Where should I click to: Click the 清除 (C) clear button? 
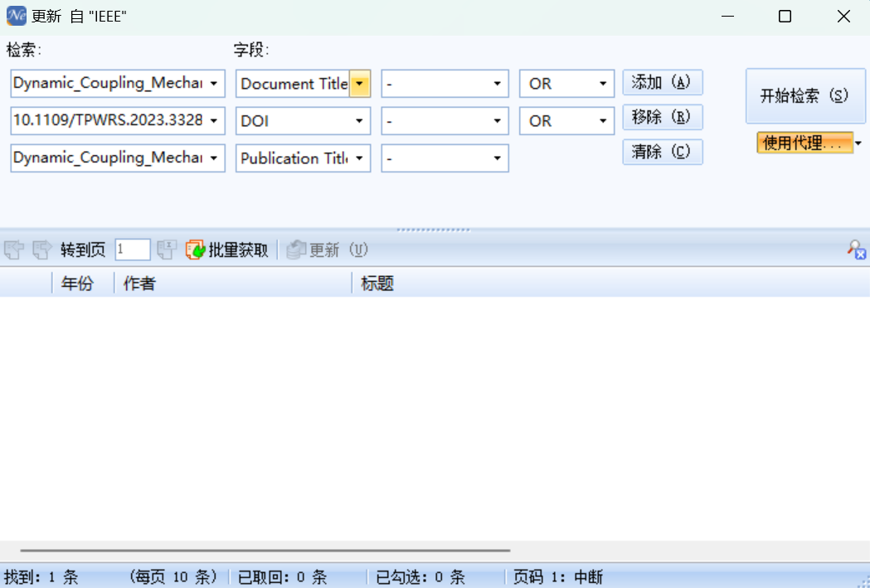pyautogui.click(x=663, y=152)
